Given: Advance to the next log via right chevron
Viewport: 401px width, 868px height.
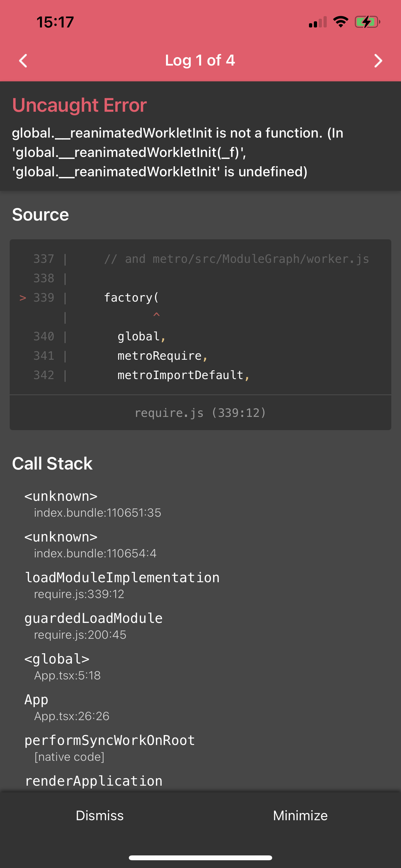Looking at the screenshot, I should 378,61.
